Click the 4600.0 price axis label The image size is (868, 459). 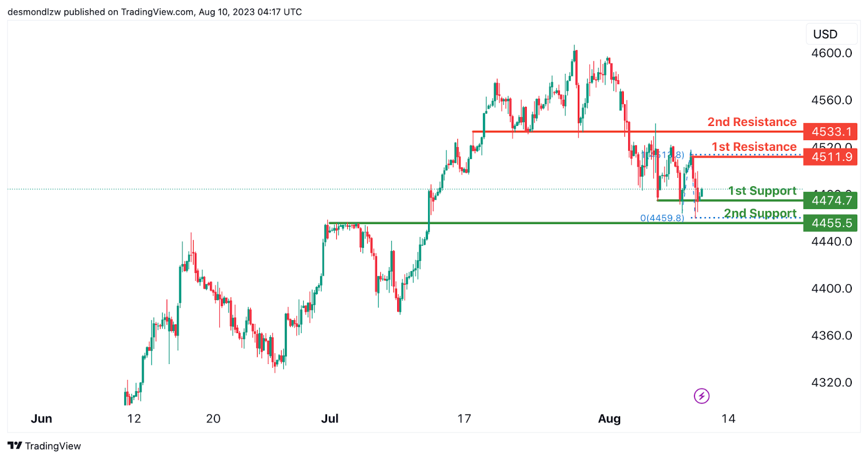pyautogui.click(x=831, y=53)
